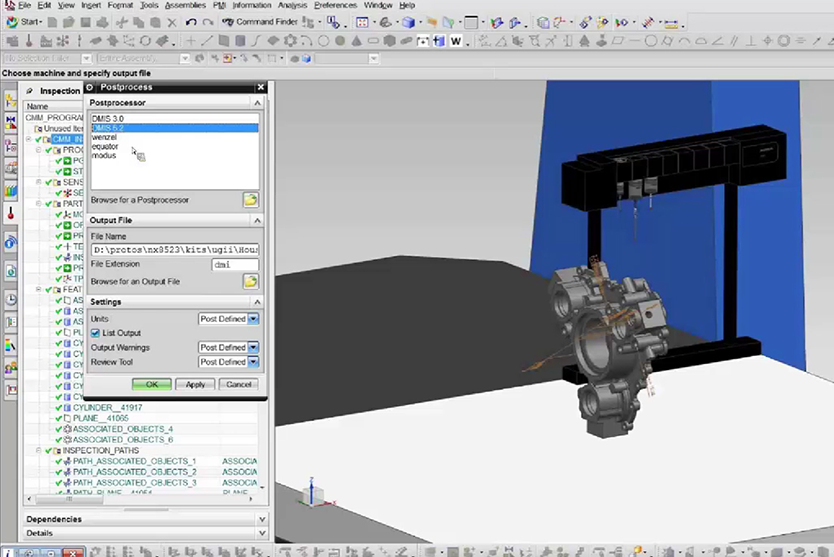The width and height of the screenshot is (834, 557).
Task: Click the Undo arrow in the toolbar
Action: (190, 21)
